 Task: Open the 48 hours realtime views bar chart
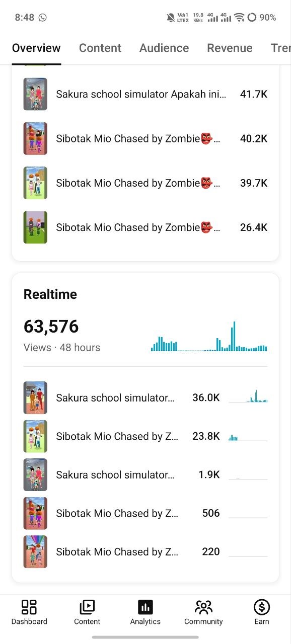(x=209, y=337)
